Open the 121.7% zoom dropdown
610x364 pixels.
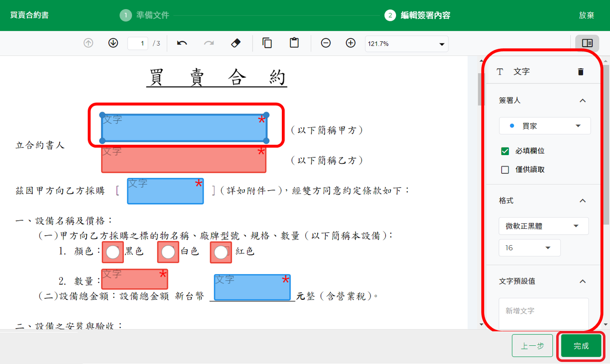point(407,44)
